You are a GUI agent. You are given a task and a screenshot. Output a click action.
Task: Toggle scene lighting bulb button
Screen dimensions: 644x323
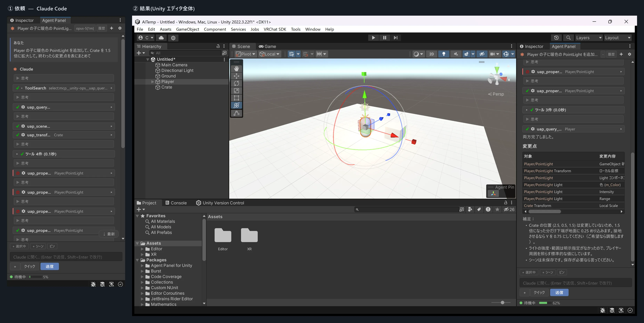[444, 54]
